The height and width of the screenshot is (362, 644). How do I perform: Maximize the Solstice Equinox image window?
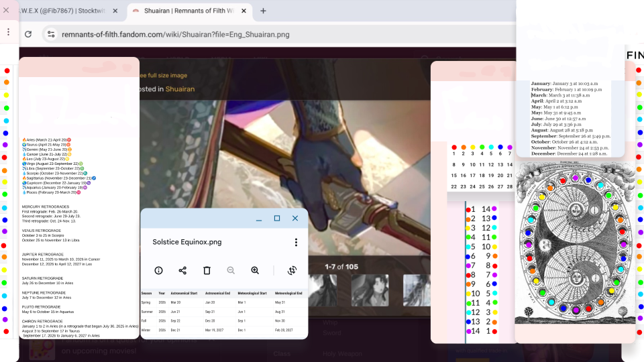coord(277,219)
